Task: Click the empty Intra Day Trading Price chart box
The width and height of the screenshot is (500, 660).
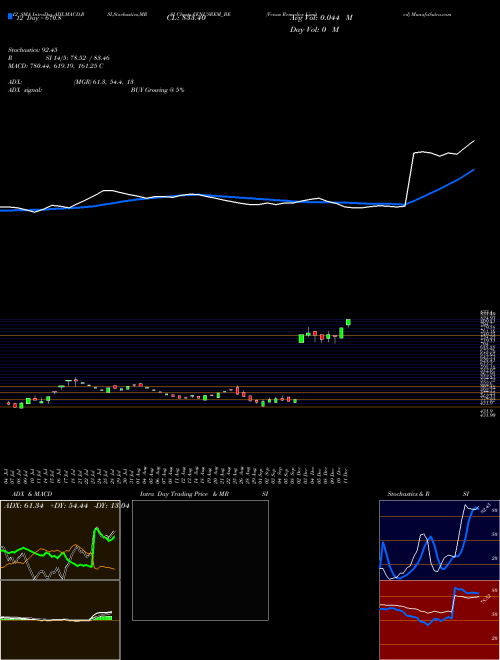Action: click(x=200, y=560)
